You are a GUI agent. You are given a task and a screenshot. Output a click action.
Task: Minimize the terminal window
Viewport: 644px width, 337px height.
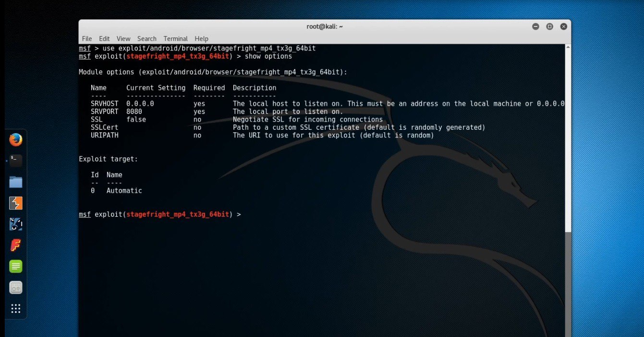[x=535, y=26]
